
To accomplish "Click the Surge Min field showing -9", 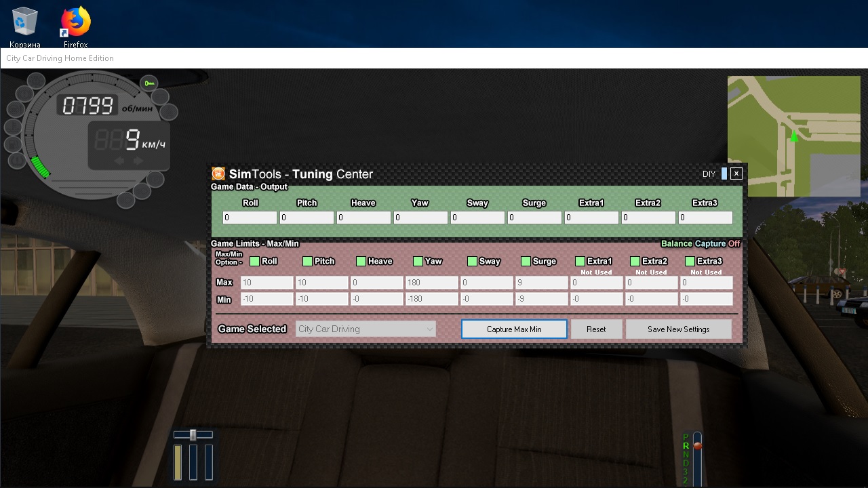I will tap(542, 299).
